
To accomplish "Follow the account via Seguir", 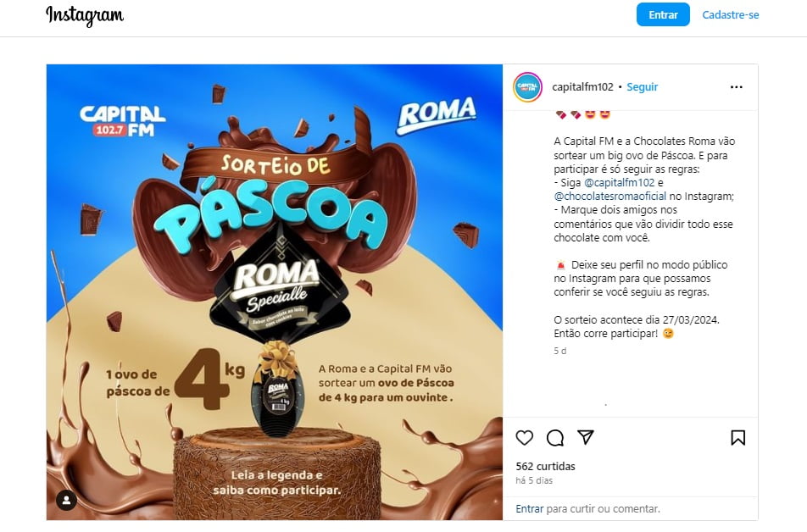I will [x=643, y=87].
